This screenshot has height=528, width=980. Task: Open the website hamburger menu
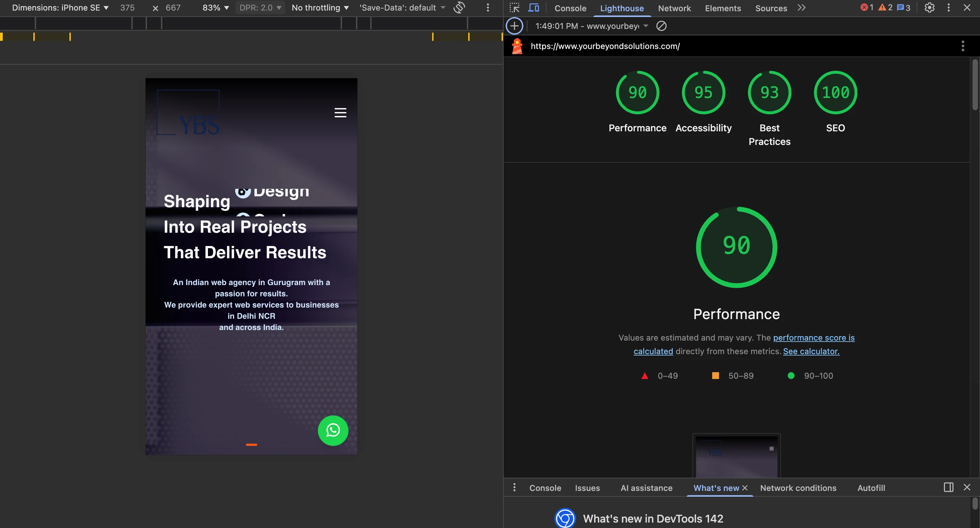(x=340, y=113)
